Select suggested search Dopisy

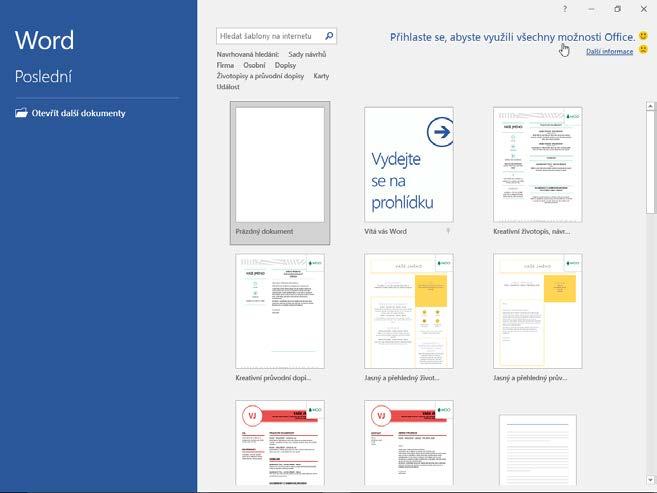285,65
